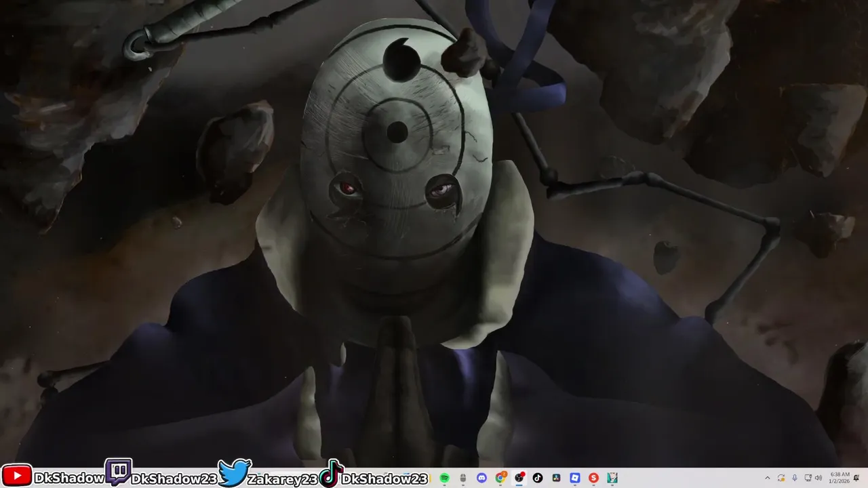Open the anime character app in taskbar
Viewport: 868px width, 488px height.
pyautogui.click(x=612, y=478)
